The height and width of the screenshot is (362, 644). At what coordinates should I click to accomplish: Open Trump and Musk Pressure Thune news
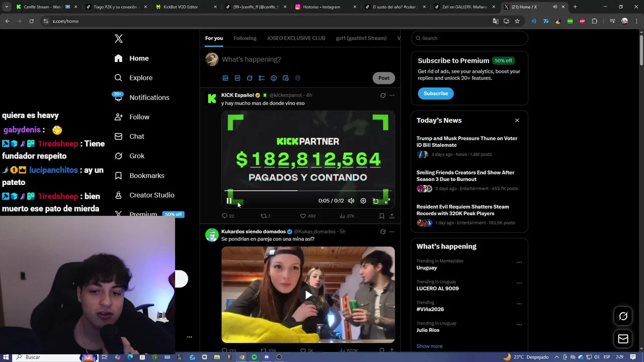pyautogui.click(x=467, y=142)
